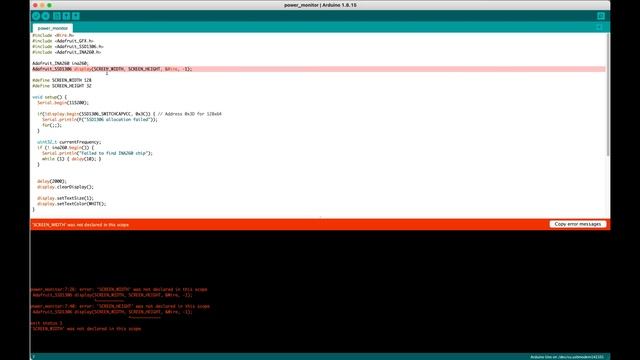Click the 'delay(2000);' line

[x=52, y=181]
